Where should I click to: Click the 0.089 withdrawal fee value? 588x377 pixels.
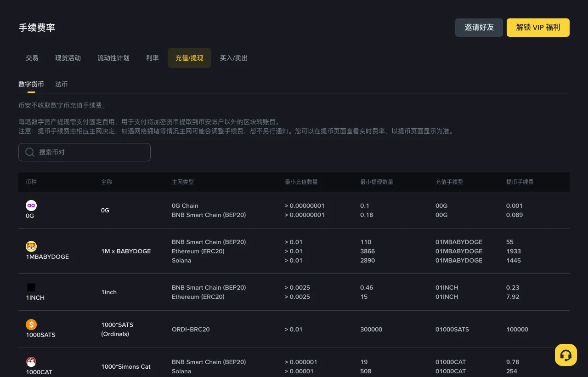point(514,215)
